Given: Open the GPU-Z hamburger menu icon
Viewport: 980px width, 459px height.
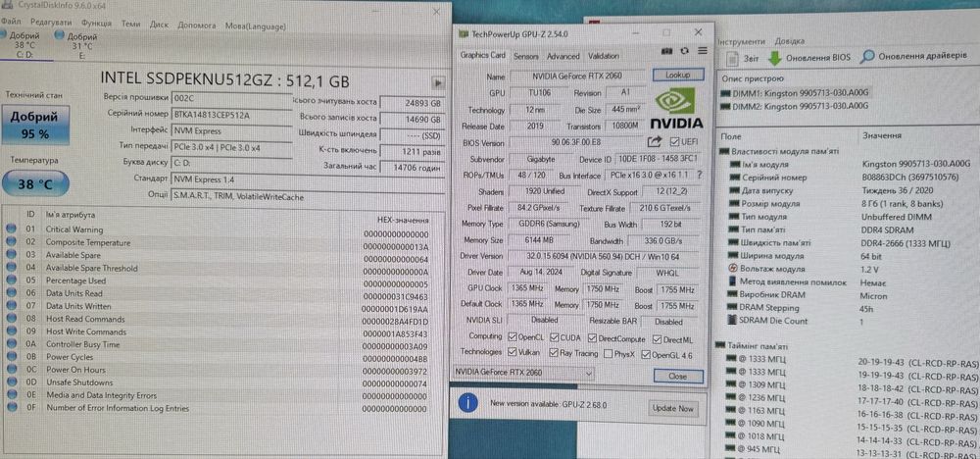Looking at the screenshot, I should point(703,51).
